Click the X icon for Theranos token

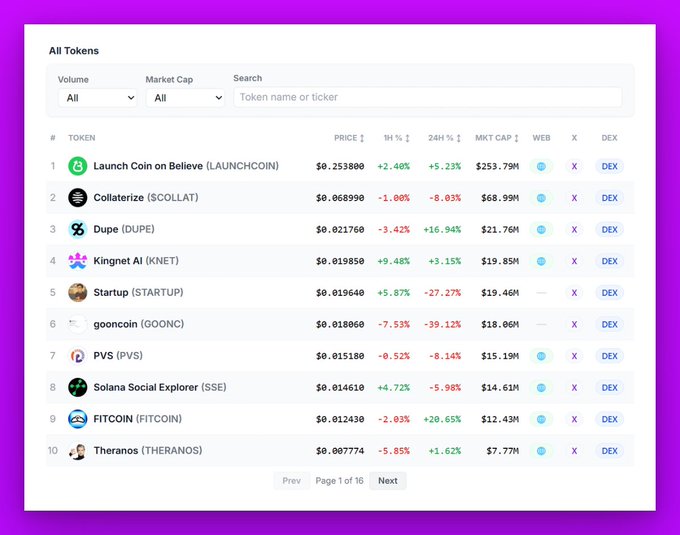pyautogui.click(x=574, y=451)
